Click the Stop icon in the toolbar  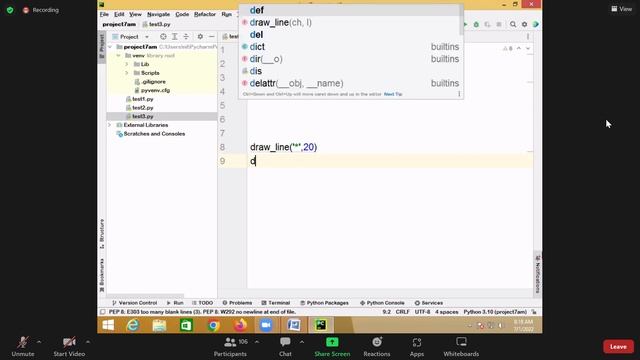pyautogui.click(x=499, y=24)
